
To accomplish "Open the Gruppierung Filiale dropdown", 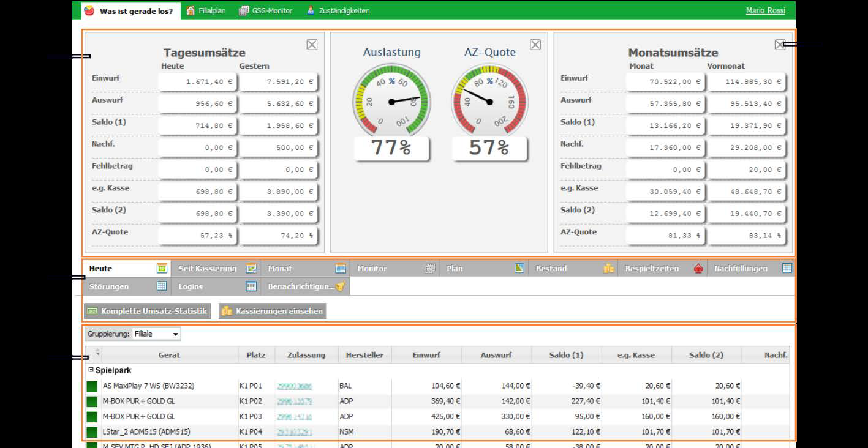I will point(156,334).
